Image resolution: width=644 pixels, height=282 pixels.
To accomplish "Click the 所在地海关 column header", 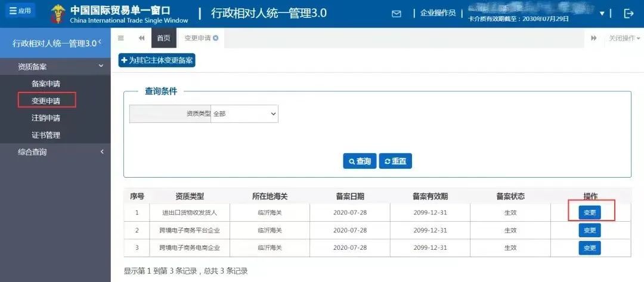I will click(270, 196).
